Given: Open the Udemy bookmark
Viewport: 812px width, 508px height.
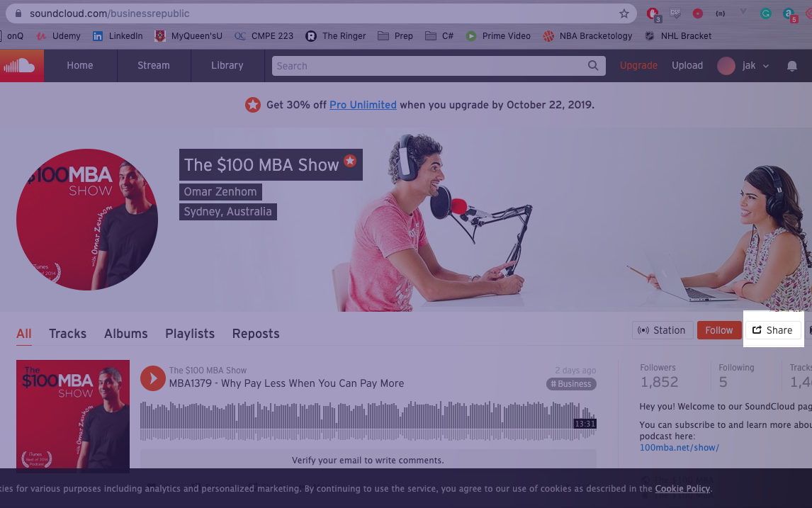Looking at the screenshot, I should point(59,35).
